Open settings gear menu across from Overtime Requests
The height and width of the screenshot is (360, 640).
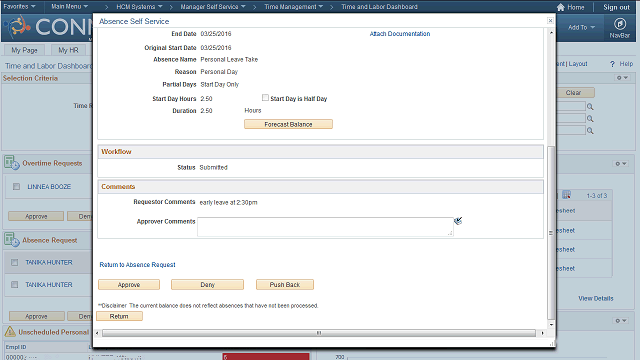(620, 163)
